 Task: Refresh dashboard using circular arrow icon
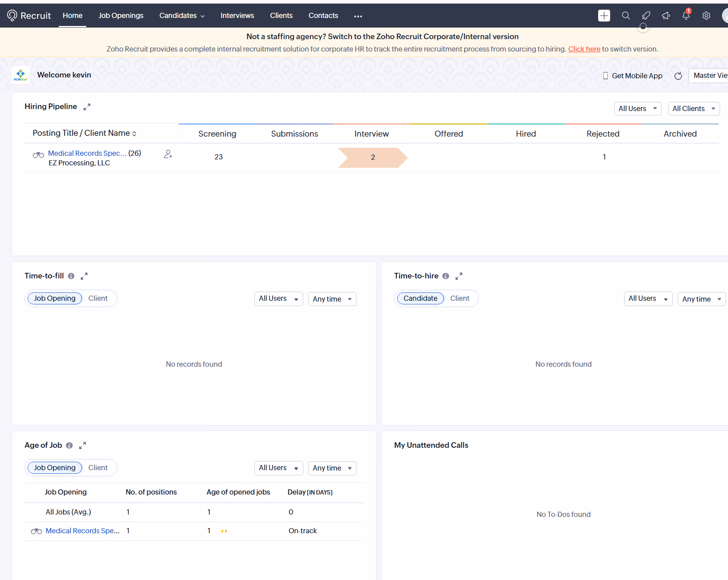(678, 76)
